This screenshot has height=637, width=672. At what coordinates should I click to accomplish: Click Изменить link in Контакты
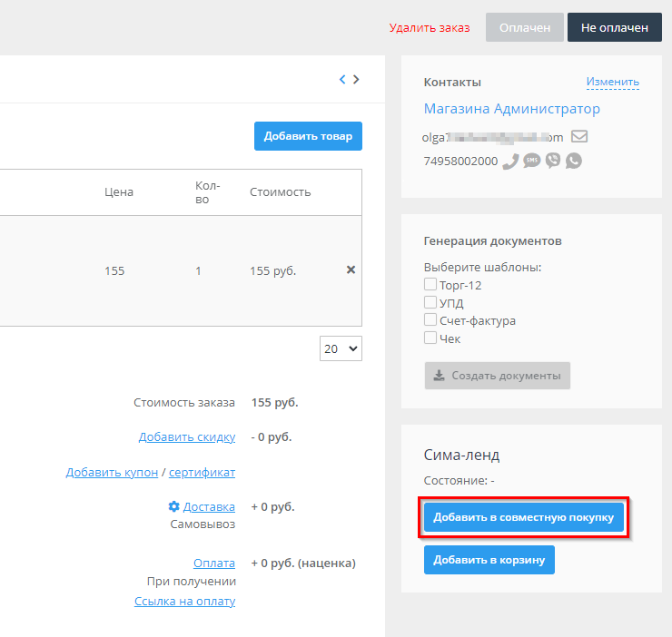tap(612, 82)
